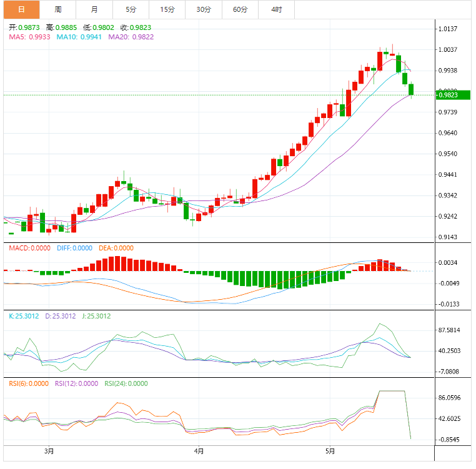
Task: Open the 月 monthly chart tab
Action: [x=94, y=9]
